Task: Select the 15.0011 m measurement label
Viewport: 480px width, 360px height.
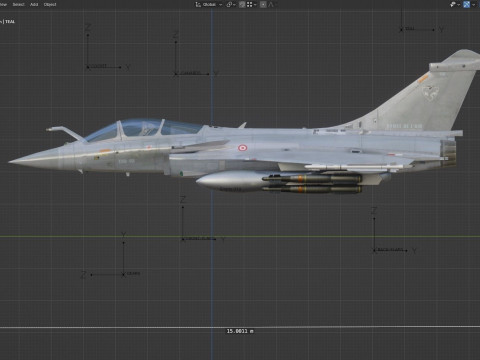Action: (240, 331)
